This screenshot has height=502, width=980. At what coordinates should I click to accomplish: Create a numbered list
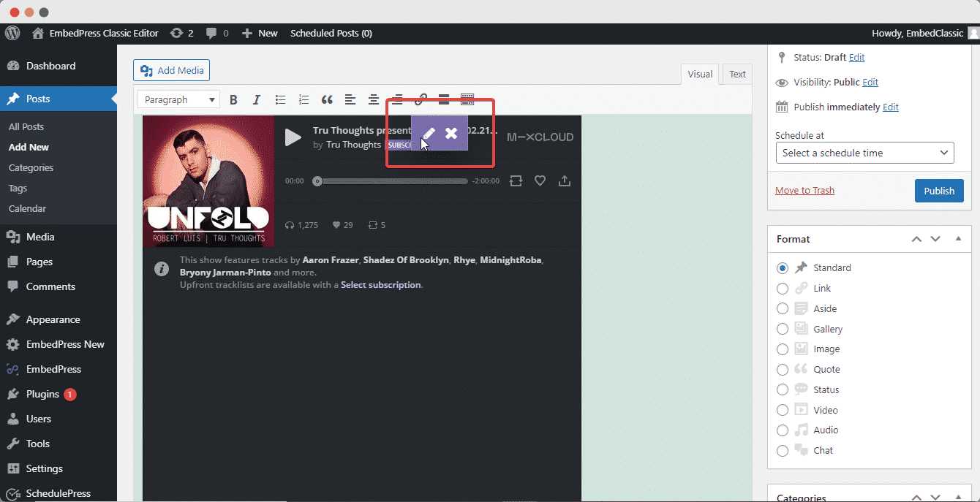coord(304,99)
